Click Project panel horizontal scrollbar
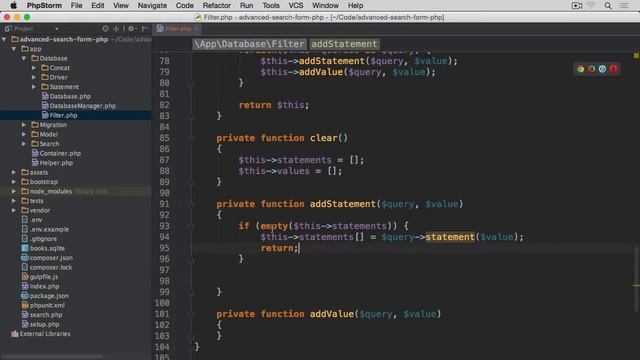Image resolution: width=640 pixels, height=360 pixels. coord(52,357)
